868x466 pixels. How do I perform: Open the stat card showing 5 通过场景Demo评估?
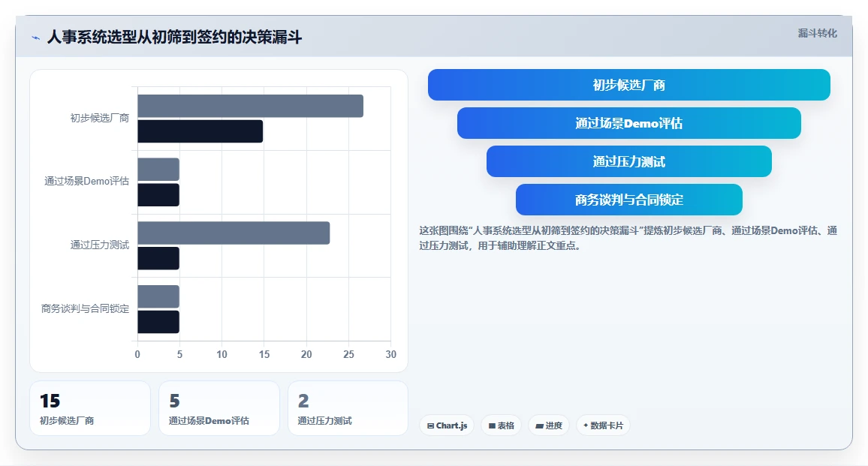pyautogui.click(x=219, y=408)
